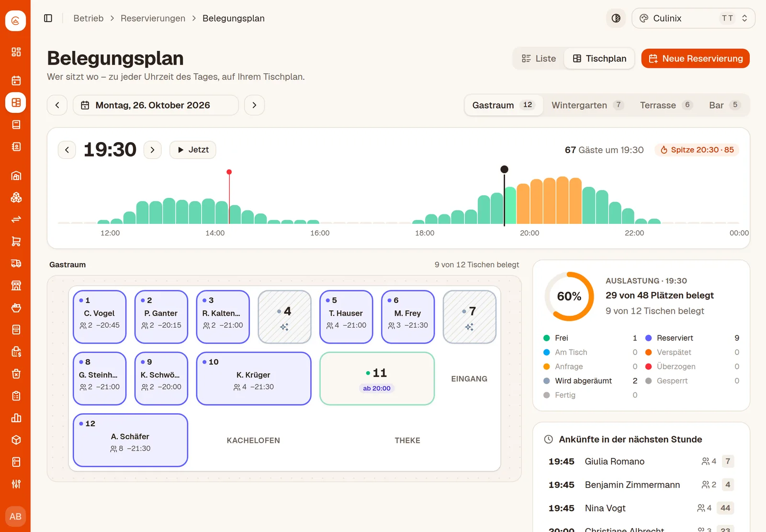766x532 pixels.
Task: Open the calendar icon in sidebar
Action: [x=16, y=80]
